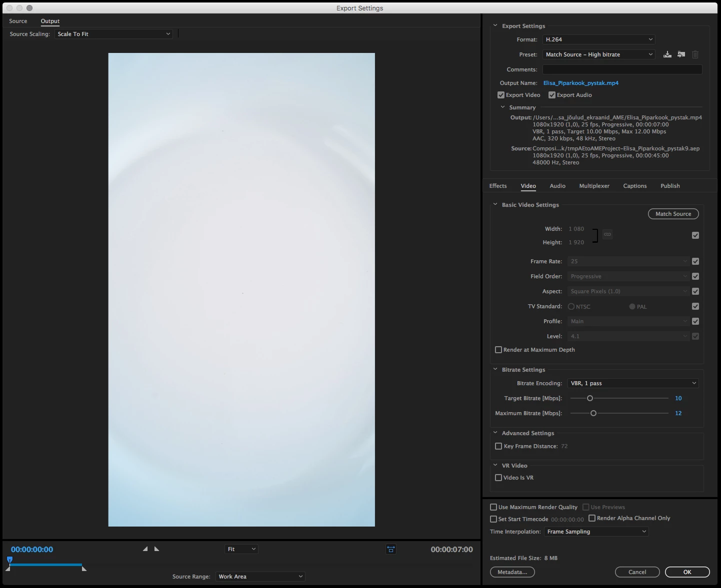Viewport: 721px width, 588px height.
Task: Open the Fit zoom level dropdown
Action: 241,549
